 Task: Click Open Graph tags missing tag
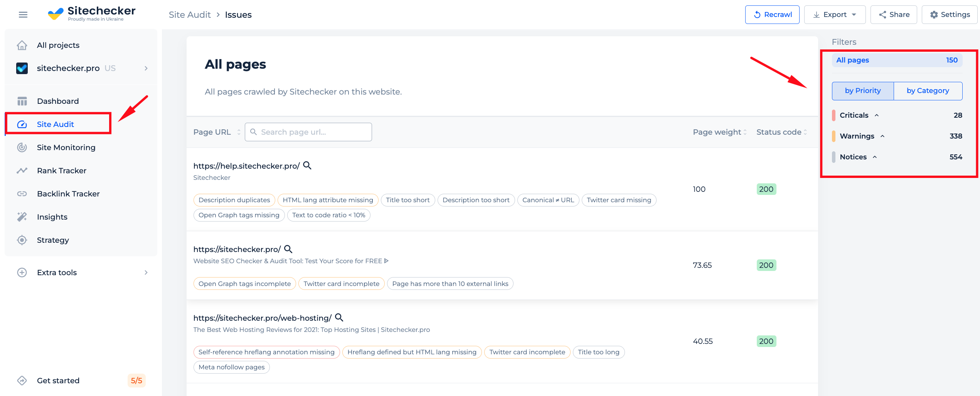(239, 215)
